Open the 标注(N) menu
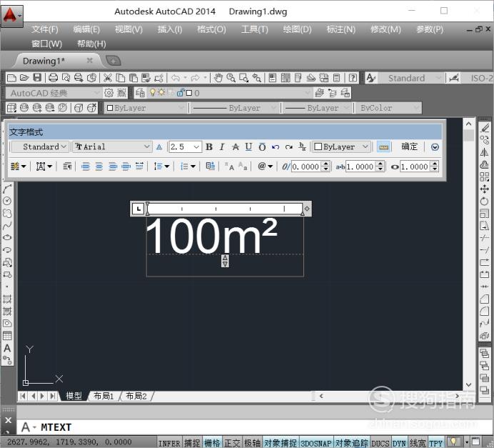Image resolution: width=494 pixels, height=448 pixels. tap(341, 29)
